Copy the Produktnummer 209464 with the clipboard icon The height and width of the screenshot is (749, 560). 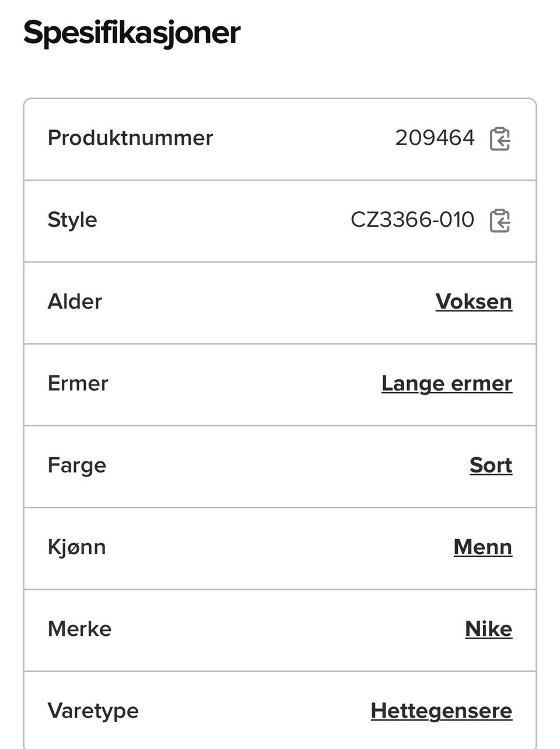tap(500, 139)
